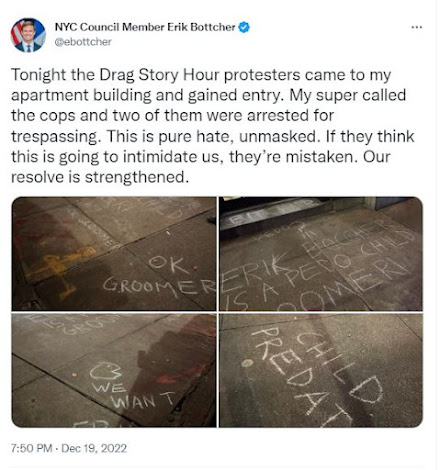The height and width of the screenshot is (470, 440).
Task: Open the @ebottcher handle link
Action: [x=83, y=42]
